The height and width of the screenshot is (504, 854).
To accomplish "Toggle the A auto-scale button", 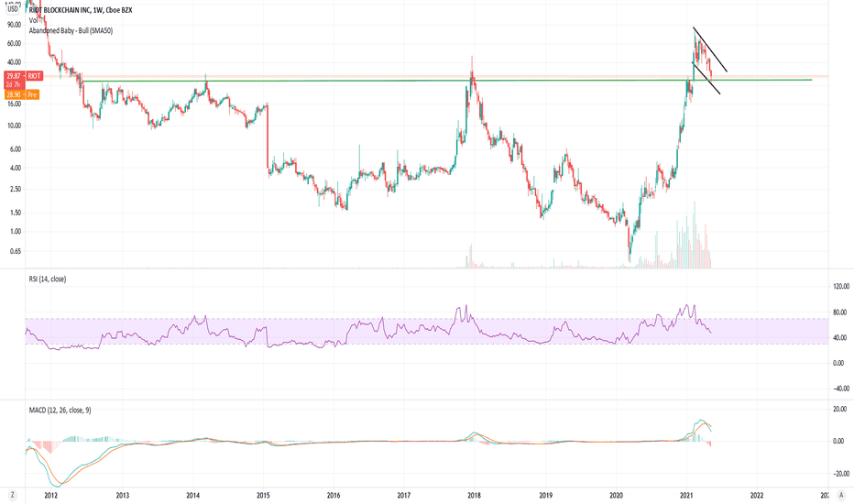I will [x=841, y=495].
